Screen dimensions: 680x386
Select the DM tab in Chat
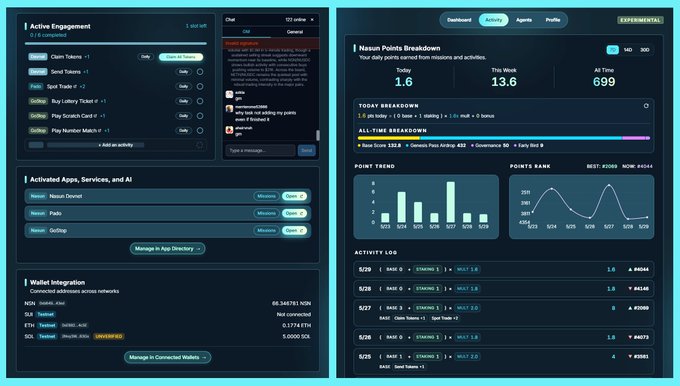tap(246, 32)
